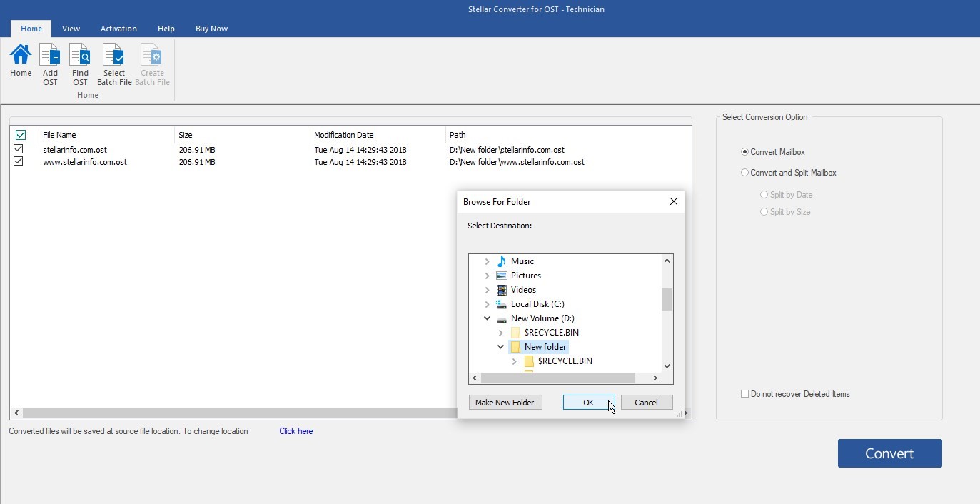Collapse the New Volume (D:) node

[488, 318]
